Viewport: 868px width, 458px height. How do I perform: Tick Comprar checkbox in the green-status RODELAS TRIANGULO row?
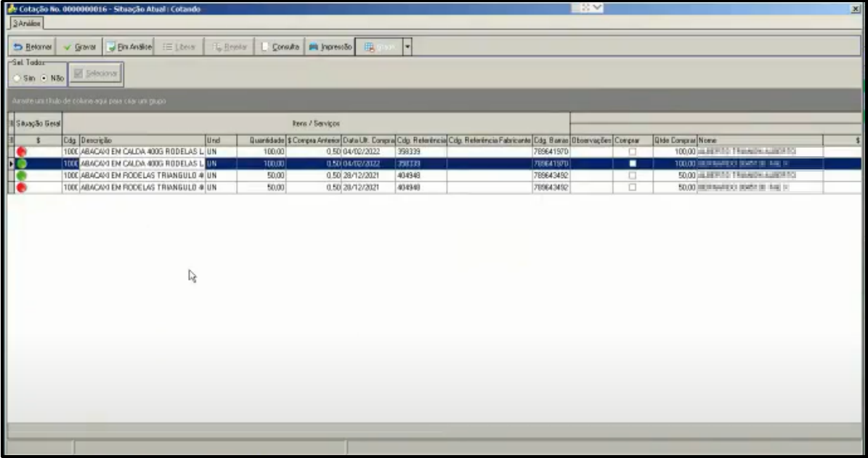click(633, 175)
